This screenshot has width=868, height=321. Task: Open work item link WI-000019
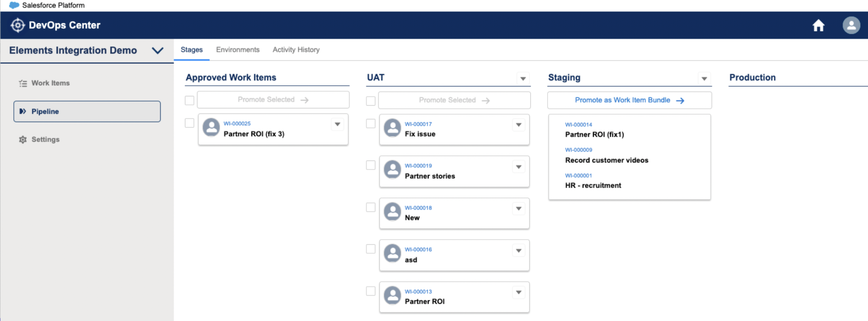click(x=418, y=165)
